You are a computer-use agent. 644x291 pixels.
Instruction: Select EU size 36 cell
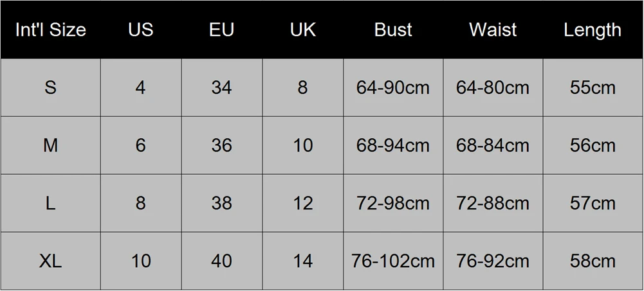point(222,145)
